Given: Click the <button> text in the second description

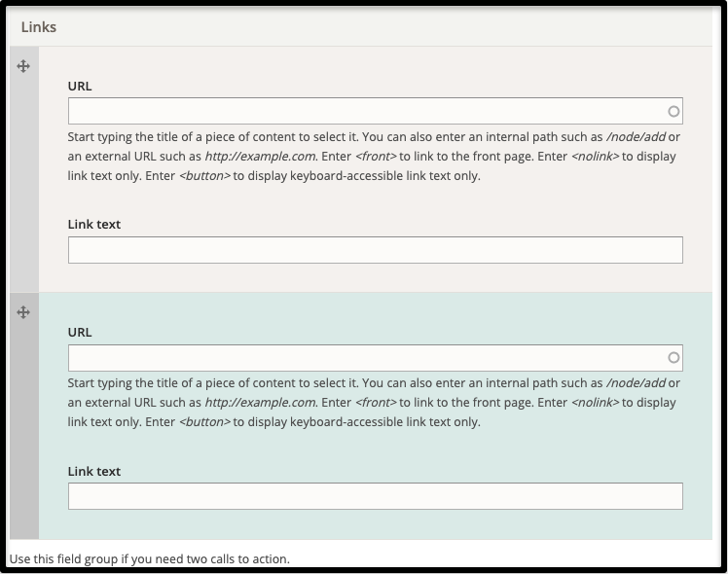Looking at the screenshot, I should pos(204,422).
